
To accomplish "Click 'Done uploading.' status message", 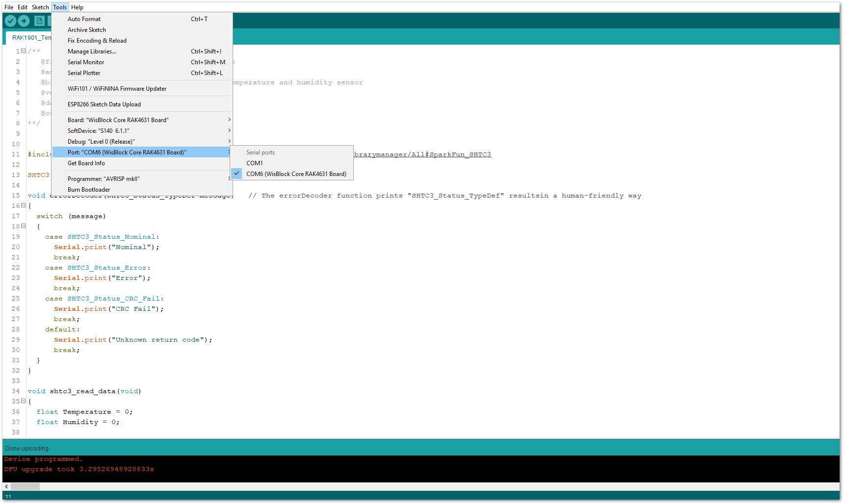I will (27, 449).
